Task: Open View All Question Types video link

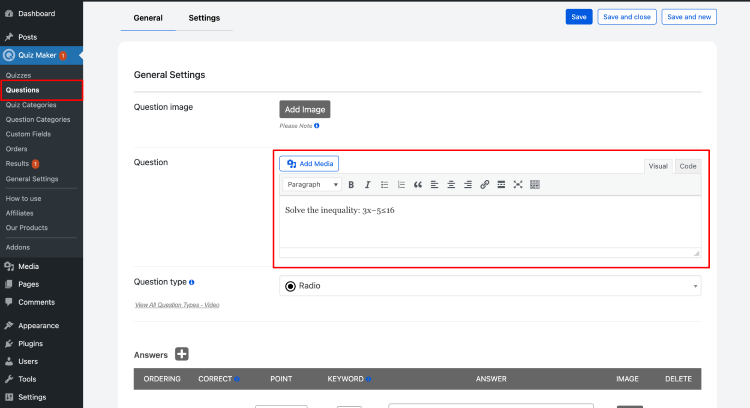Action: [x=177, y=305]
